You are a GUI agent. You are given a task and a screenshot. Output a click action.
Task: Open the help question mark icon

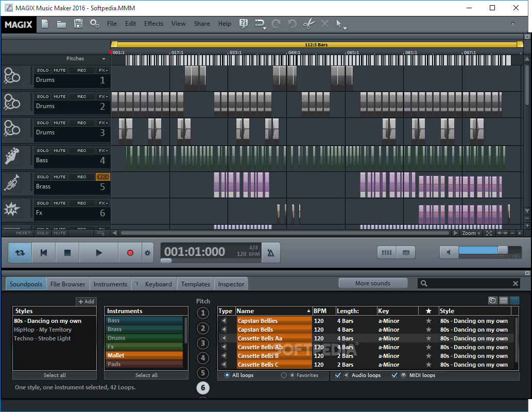[x=243, y=23]
